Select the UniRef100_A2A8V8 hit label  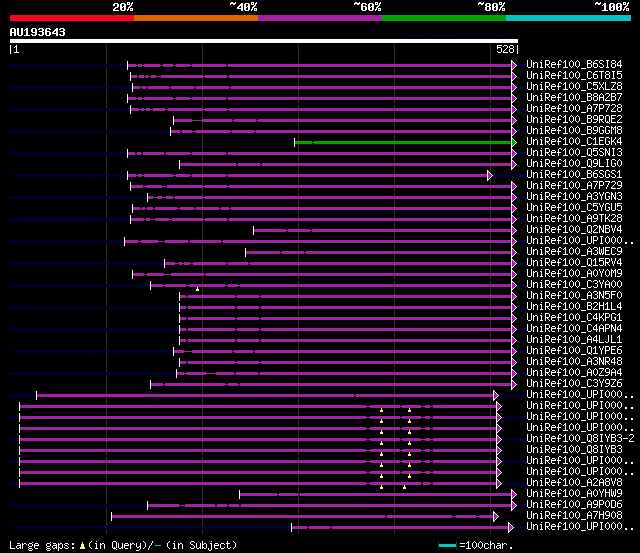pyautogui.click(x=574, y=482)
